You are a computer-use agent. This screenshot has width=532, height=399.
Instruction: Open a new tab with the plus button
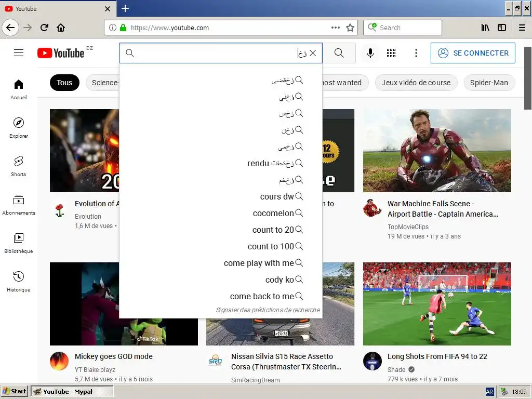125,8
